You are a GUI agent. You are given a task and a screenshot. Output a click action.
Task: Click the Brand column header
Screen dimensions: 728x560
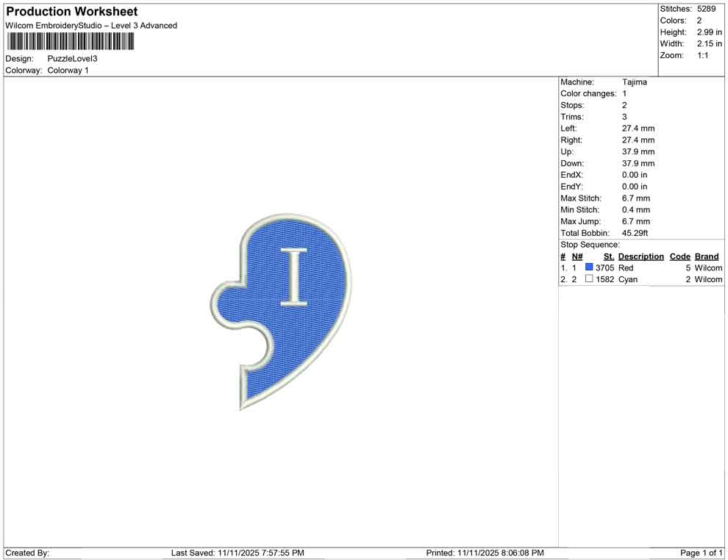(x=707, y=256)
